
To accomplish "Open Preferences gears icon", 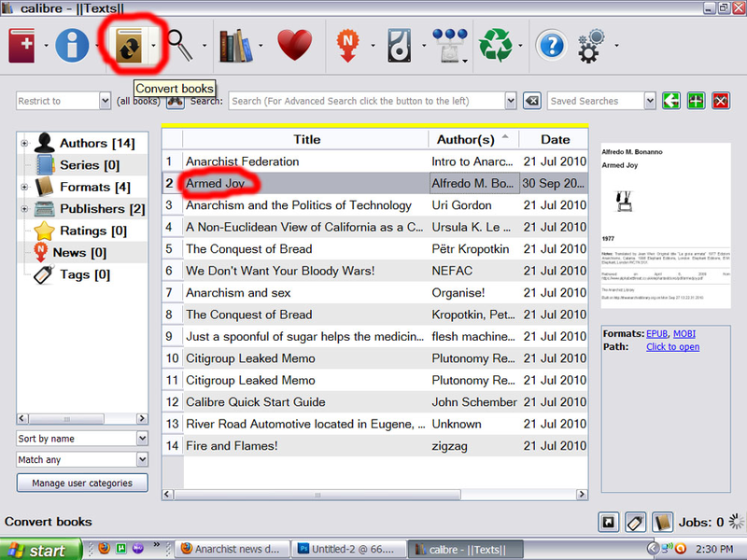I will (591, 46).
